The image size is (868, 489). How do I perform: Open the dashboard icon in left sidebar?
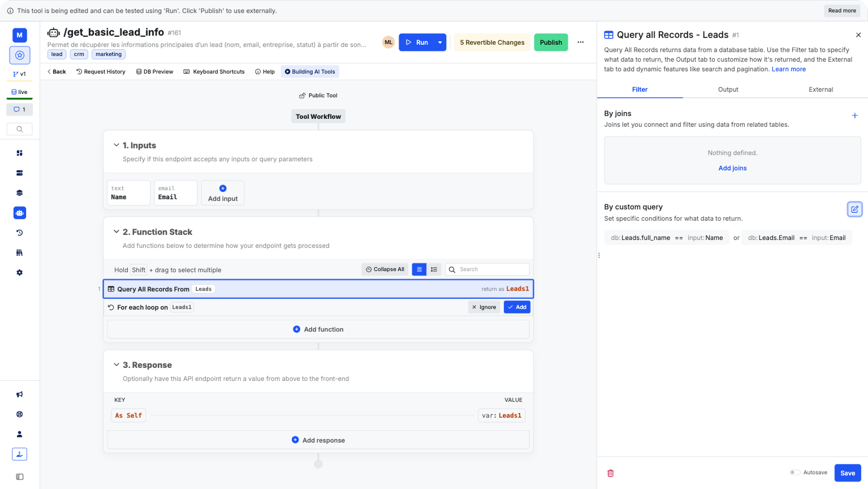(x=20, y=153)
